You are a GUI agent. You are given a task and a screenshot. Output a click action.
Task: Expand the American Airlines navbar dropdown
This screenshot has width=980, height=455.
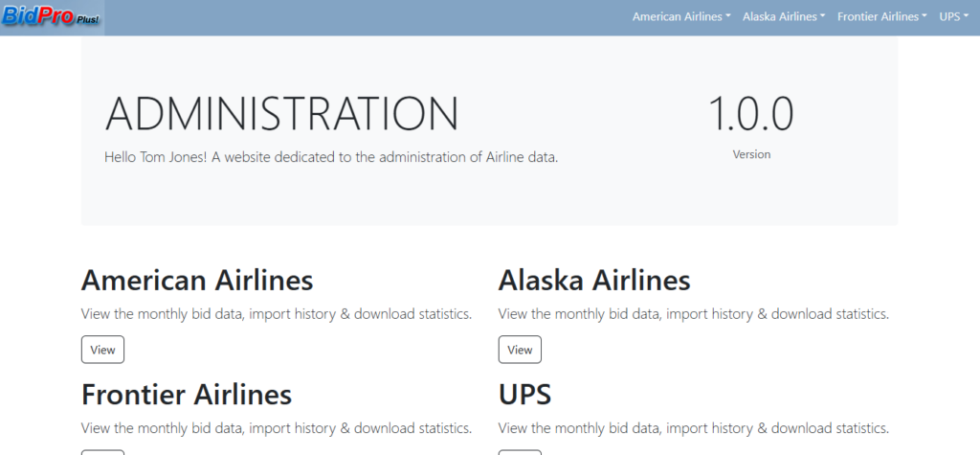(681, 17)
